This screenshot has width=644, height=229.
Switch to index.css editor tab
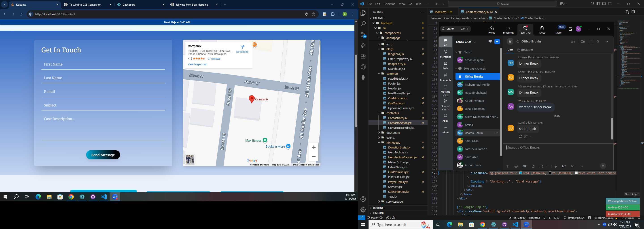[443, 12]
